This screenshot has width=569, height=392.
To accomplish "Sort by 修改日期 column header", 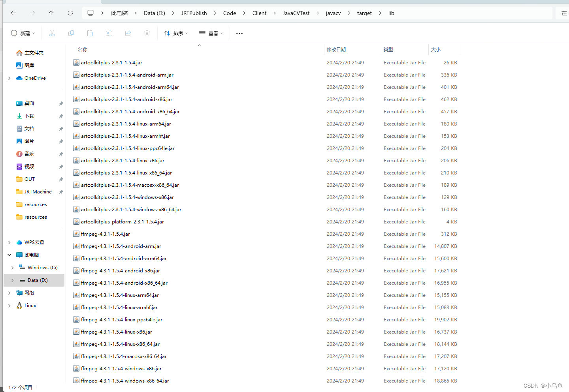I will point(336,49).
